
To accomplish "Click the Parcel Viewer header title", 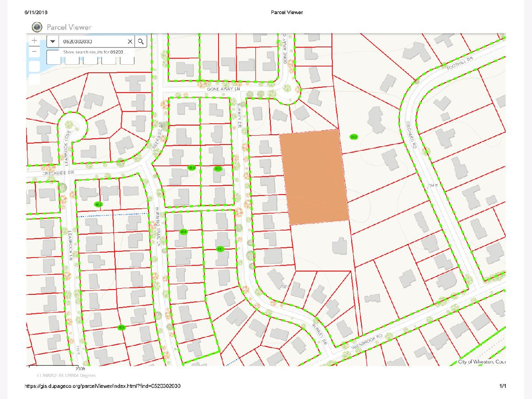I will pos(69,27).
